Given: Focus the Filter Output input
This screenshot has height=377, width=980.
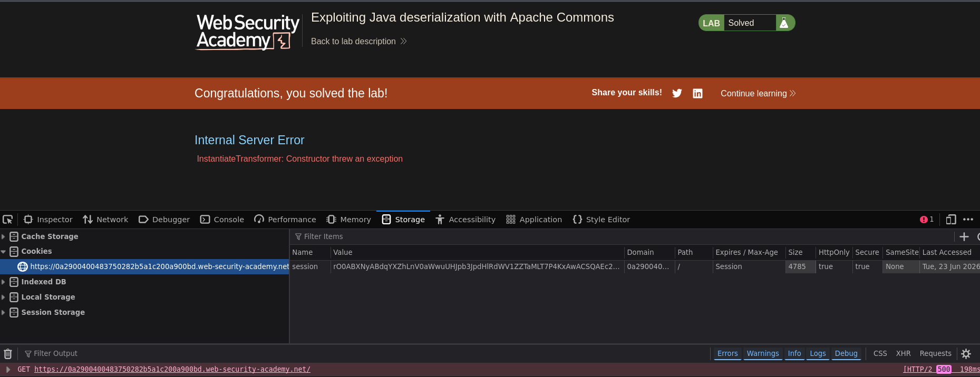Looking at the screenshot, I should click(x=366, y=354).
